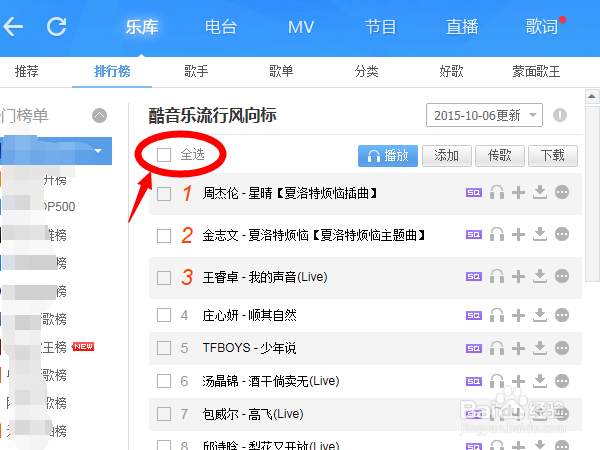
Task: Play 王睿卓 - 我的声音(Live) via headphone icon
Action: pyautogui.click(x=497, y=276)
